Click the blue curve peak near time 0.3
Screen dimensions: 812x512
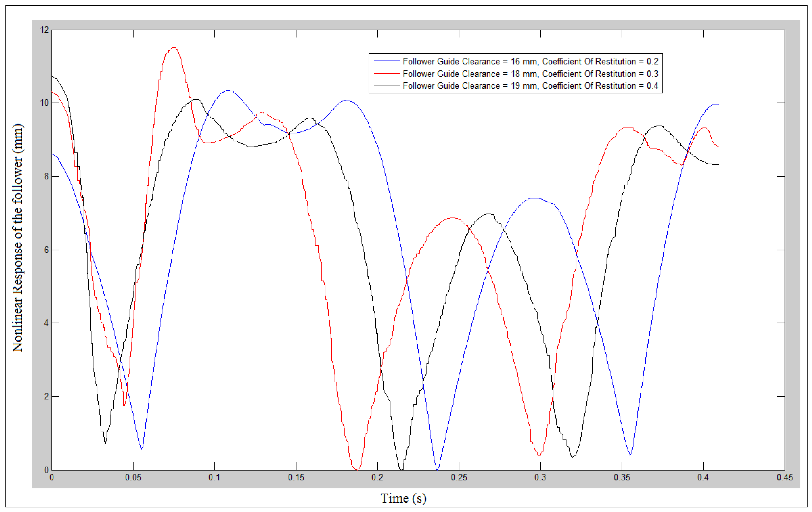click(534, 198)
